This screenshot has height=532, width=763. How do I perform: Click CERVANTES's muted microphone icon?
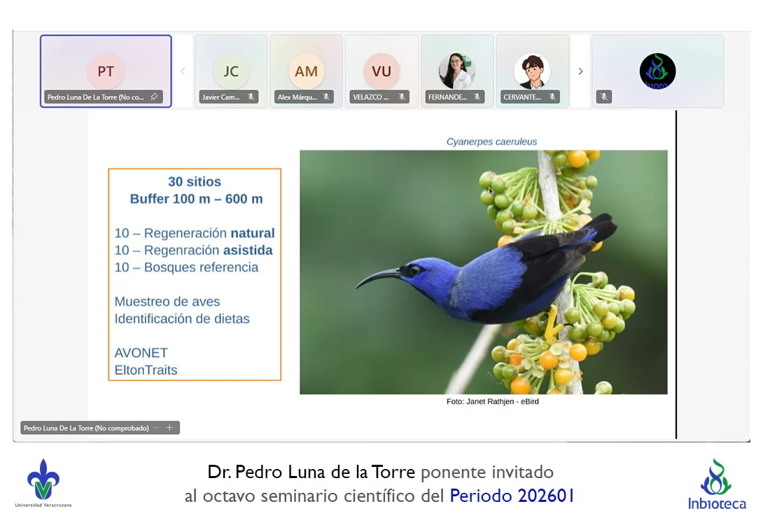(x=552, y=97)
